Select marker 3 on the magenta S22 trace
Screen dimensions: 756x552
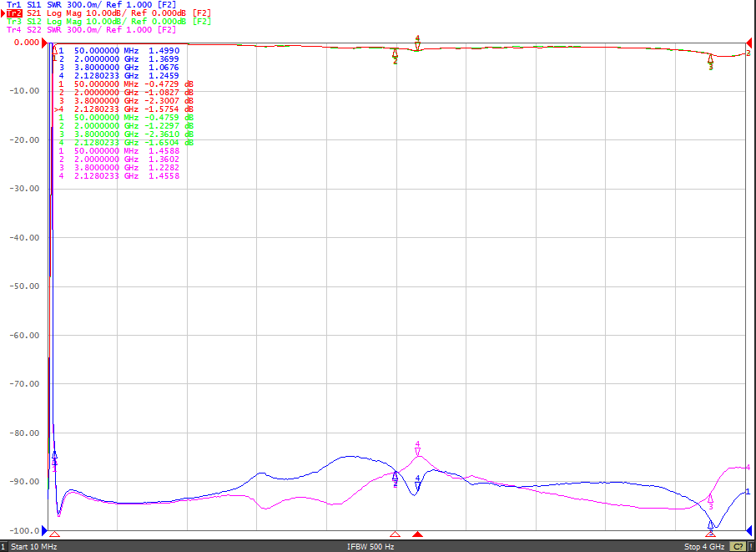click(710, 502)
